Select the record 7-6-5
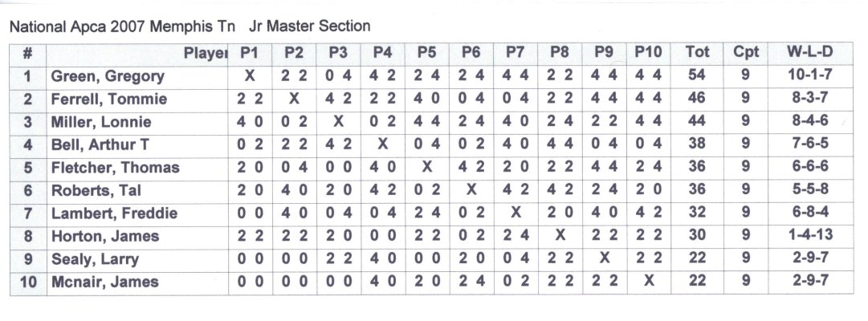This screenshot has width=868, height=321. point(810,145)
